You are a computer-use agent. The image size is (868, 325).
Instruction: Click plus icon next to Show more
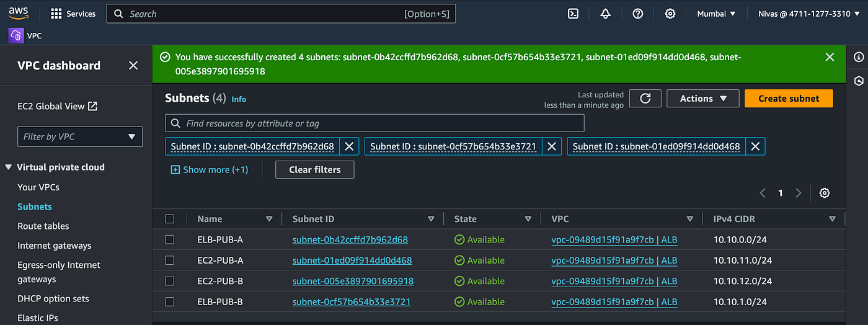(x=175, y=169)
